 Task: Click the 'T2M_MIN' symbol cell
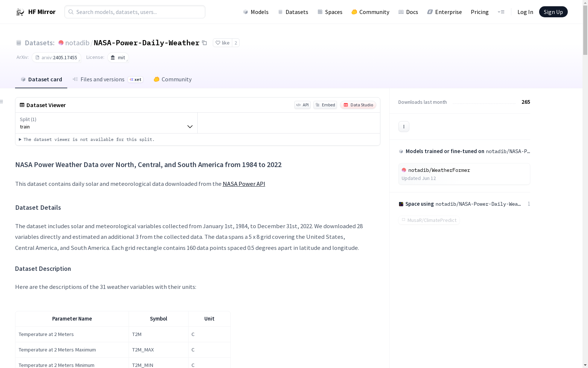coord(159,363)
